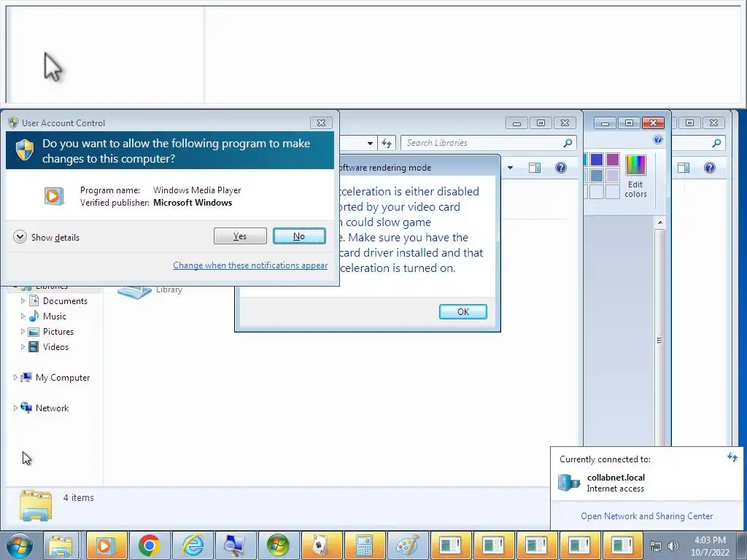Image resolution: width=747 pixels, height=560 pixels.
Task: Click the Windows Media Player program icon in UAC
Action: click(x=54, y=196)
